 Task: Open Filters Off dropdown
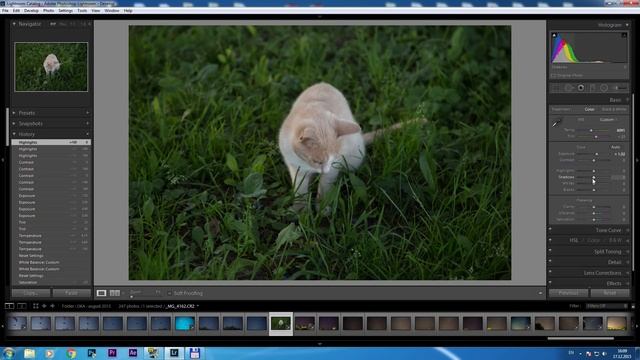coord(607,306)
